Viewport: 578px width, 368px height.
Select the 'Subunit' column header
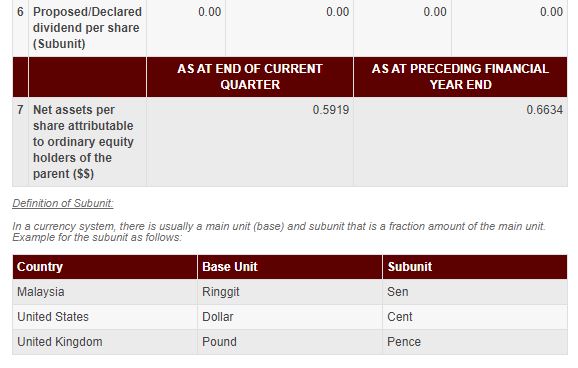pos(475,267)
